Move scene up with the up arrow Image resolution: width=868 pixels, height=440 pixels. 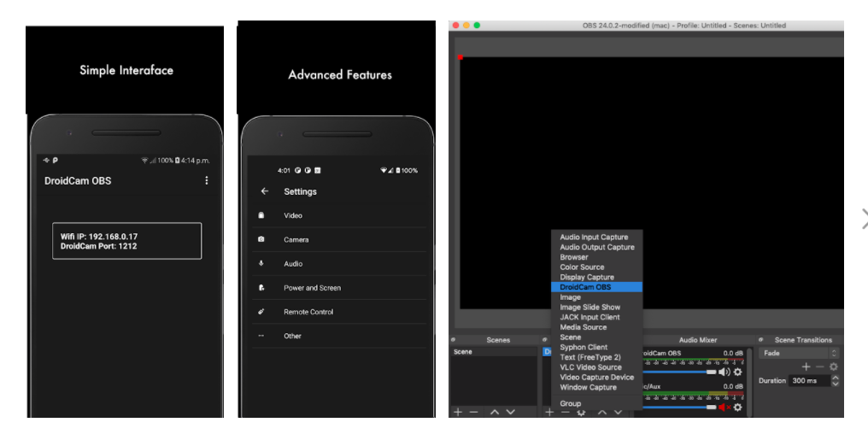click(x=495, y=412)
